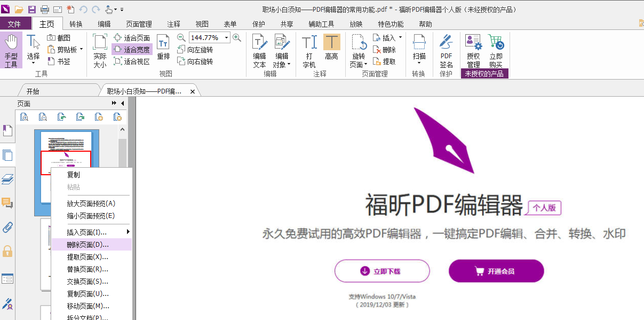Set view to Actual Size (实际大小)

(100, 51)
